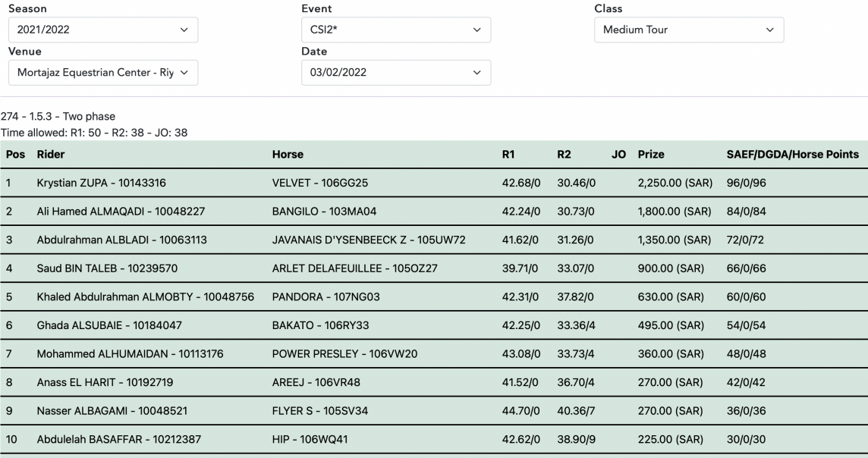
Task: Open the Season dropdown showing 2021/2022
Action: point(103,30)
